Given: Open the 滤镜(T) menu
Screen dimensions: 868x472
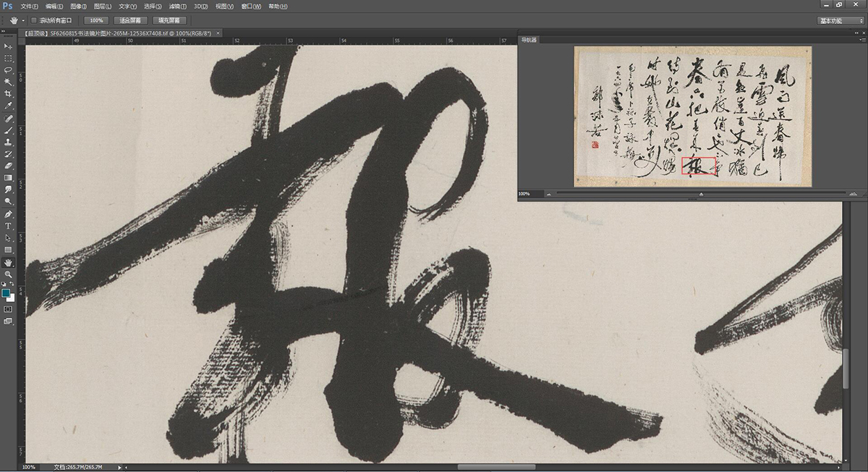Looking at the screenshot, I should (178, 6).
